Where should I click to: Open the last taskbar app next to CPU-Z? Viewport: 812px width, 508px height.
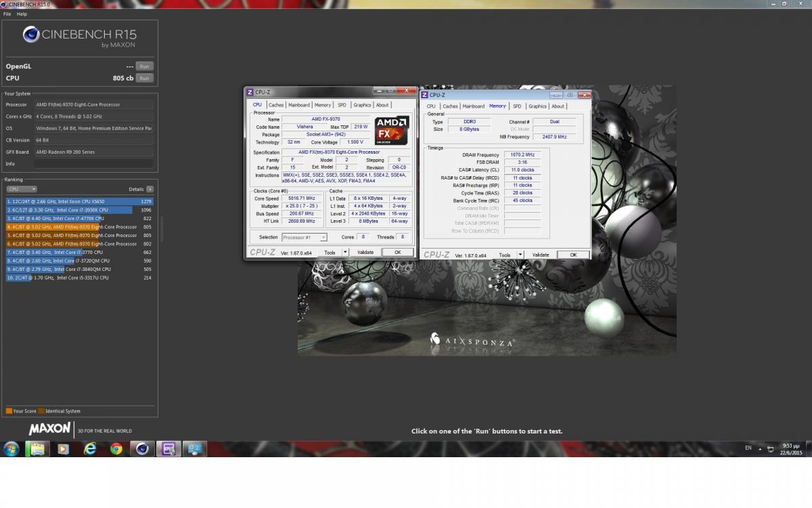tap(195, 448)
